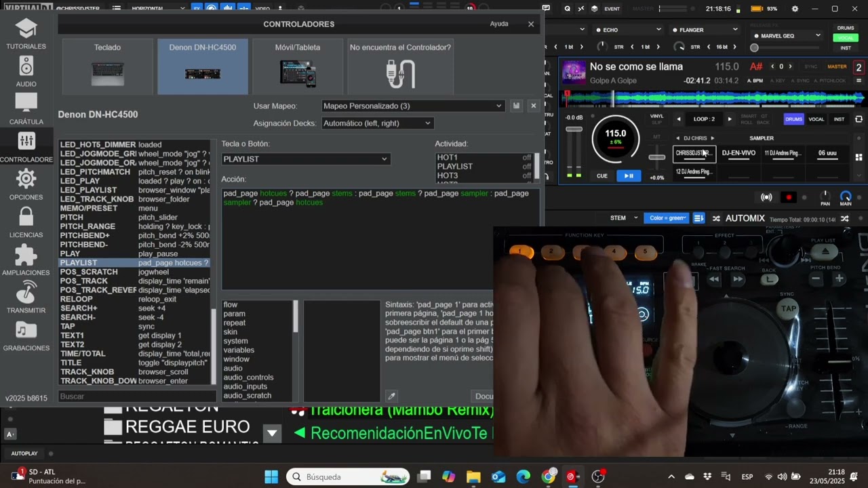
Task: Open Windows Start menu
Action: (271, 476)
